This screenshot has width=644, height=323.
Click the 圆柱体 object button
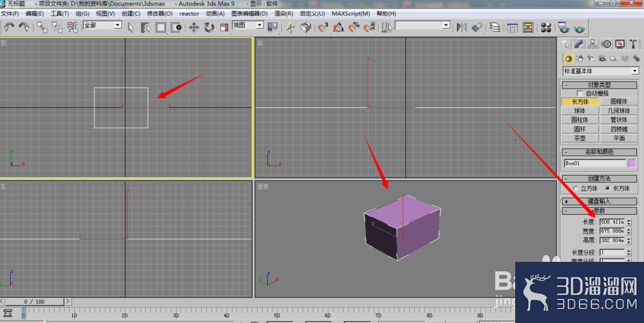pos(580,120)
